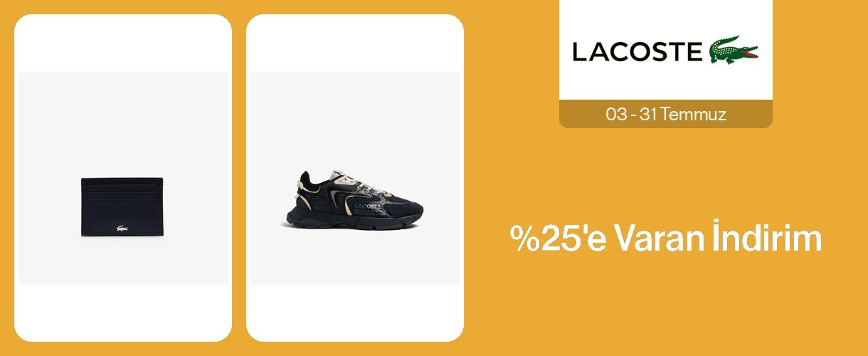868x356 pixels.
Task: Click the small crocodile emblem on card holder
Action: tap(122, 228)
